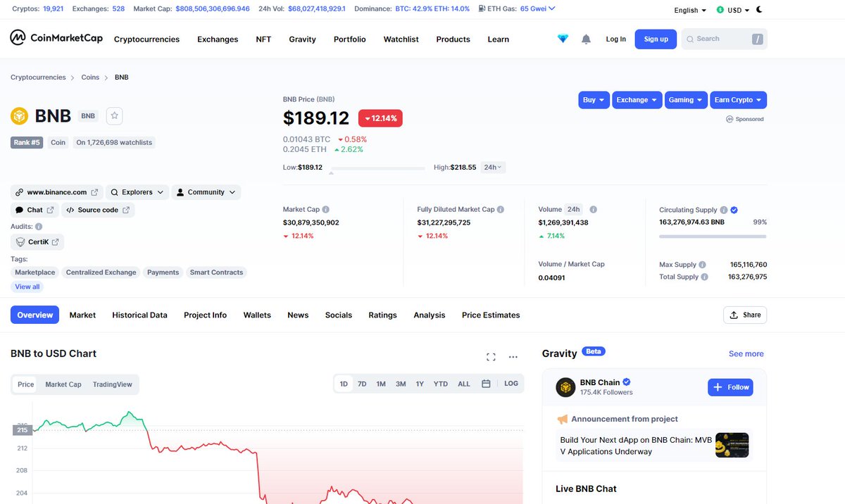This screenshot has height=504, width=845.
Task: Click the verified supply checkmark badge
Action: pos(734,210)
